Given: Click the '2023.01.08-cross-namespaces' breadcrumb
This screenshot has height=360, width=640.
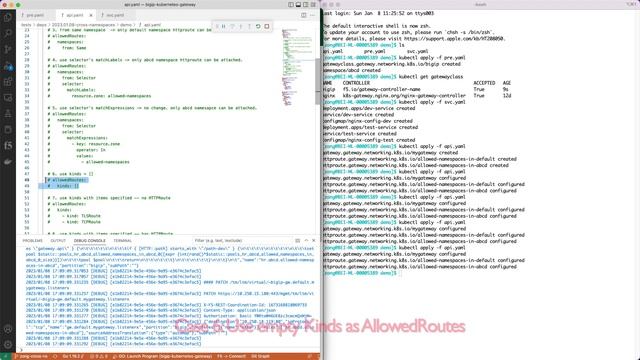Looking at the screenshot, I should pos(83,25).
